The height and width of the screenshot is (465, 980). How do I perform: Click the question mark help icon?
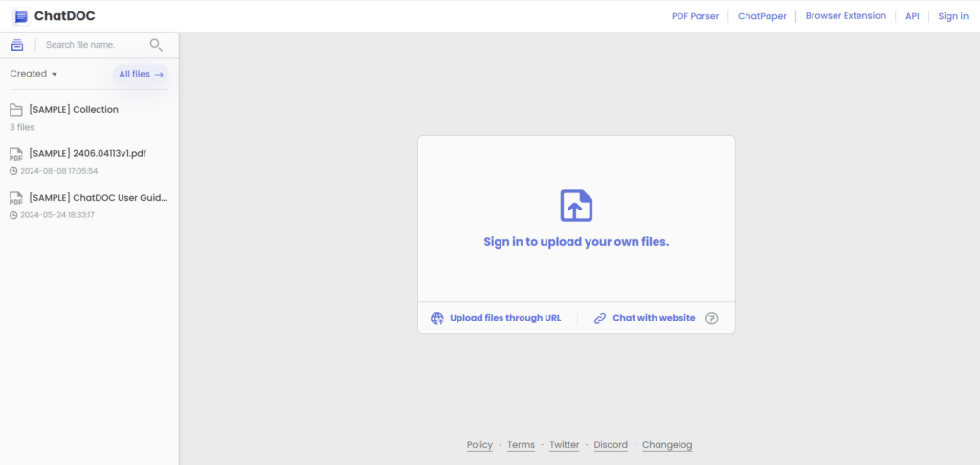pos(711,319)
